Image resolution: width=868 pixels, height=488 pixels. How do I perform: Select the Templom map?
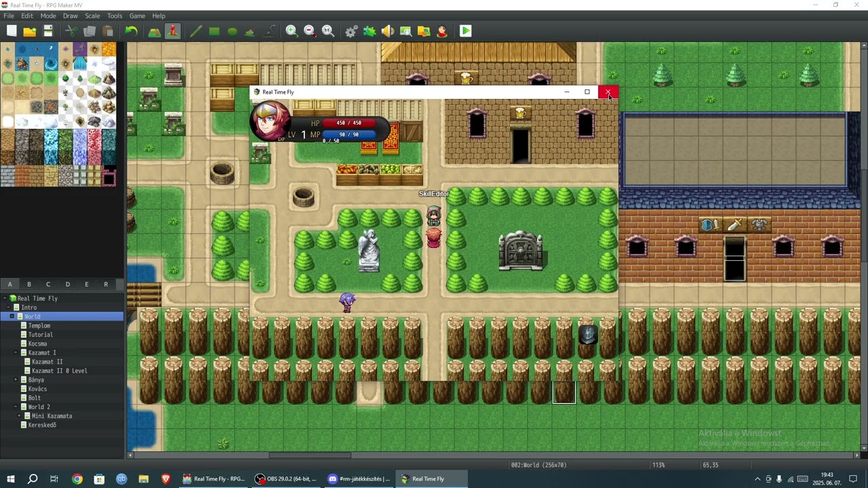[x=39, y=326]
